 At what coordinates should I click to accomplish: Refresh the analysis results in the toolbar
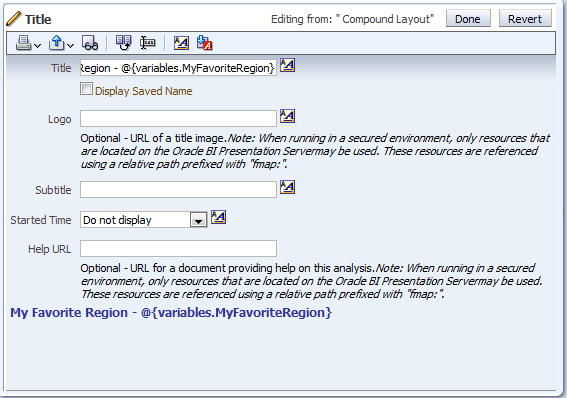(124, 43)
